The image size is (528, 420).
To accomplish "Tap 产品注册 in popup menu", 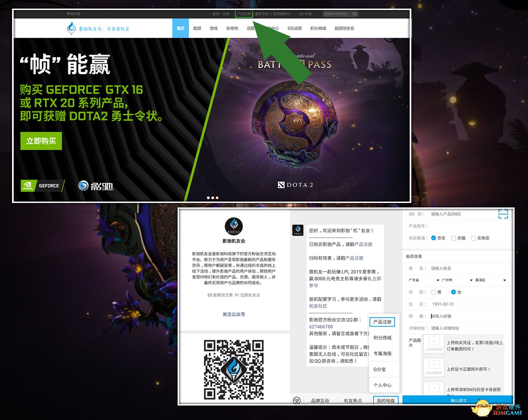I will click(382, 322).
